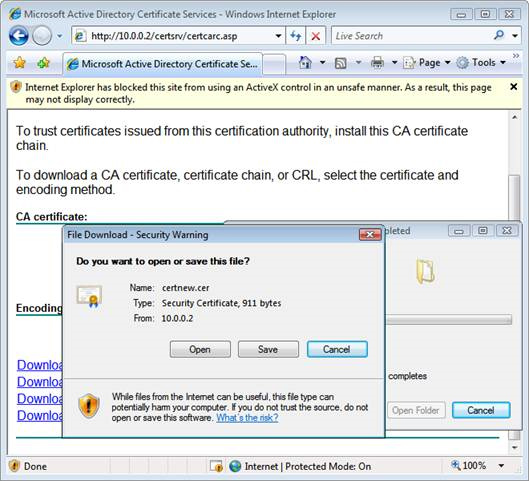Viewport: 529px width, 481px height.
Task: Click the Print icon in toolbar
Action: click(x=377, y=63)
